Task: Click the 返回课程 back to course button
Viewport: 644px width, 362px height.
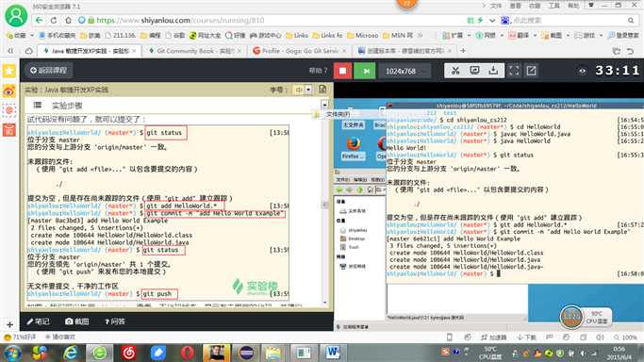Action: click(48, 71)
